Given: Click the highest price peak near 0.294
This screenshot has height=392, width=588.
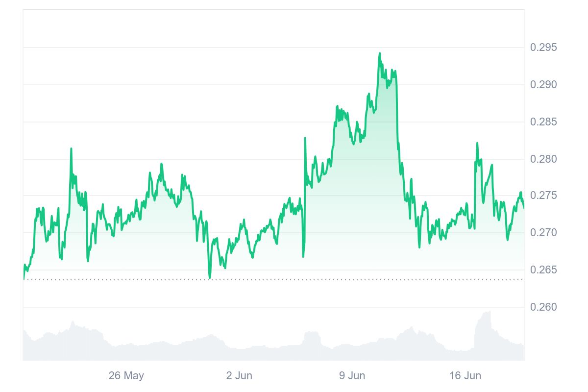Looking at the screenshot, I should pyautogui.click(x=379, y=53).
